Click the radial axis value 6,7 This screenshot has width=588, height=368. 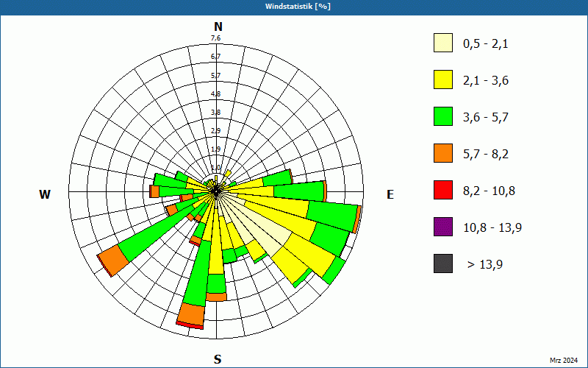click(x=215, y=57)
